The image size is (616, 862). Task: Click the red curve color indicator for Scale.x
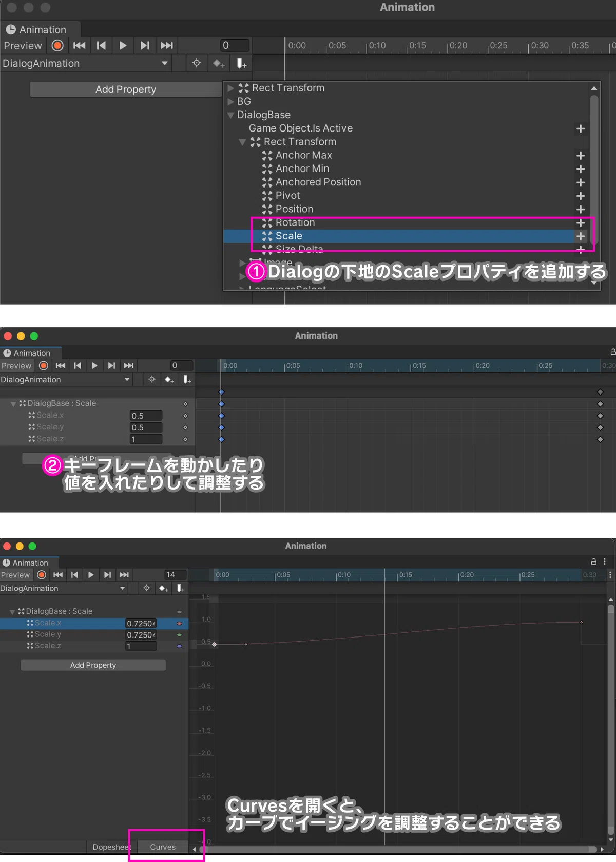179,623
